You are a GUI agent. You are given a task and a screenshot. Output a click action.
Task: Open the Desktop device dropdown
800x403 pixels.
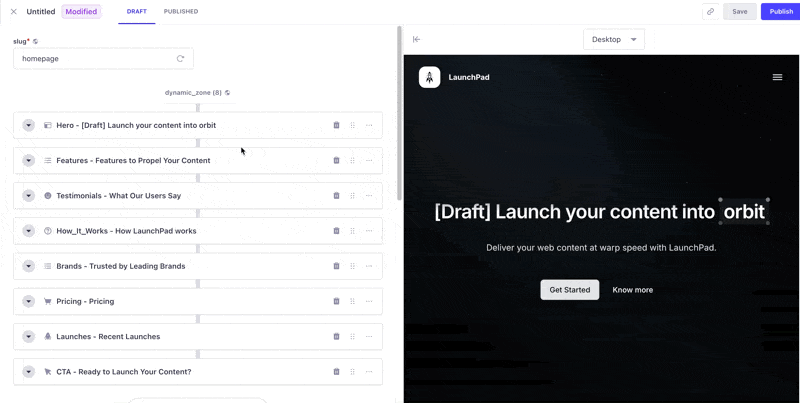pyautogui.click(x=613, y=40)
